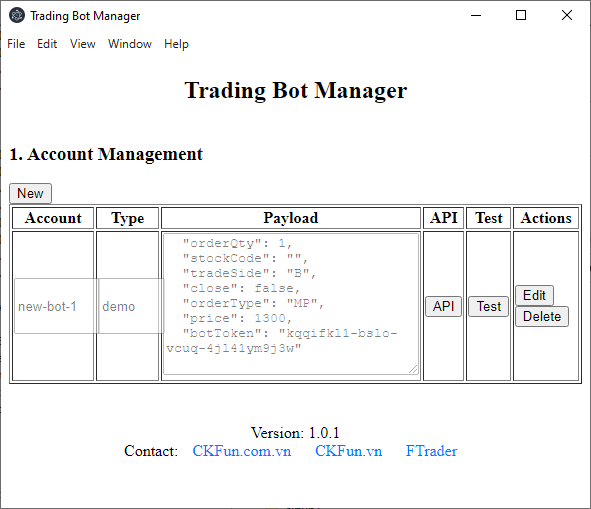
Task: Click the demo type field
Action: tap(131, 306)
